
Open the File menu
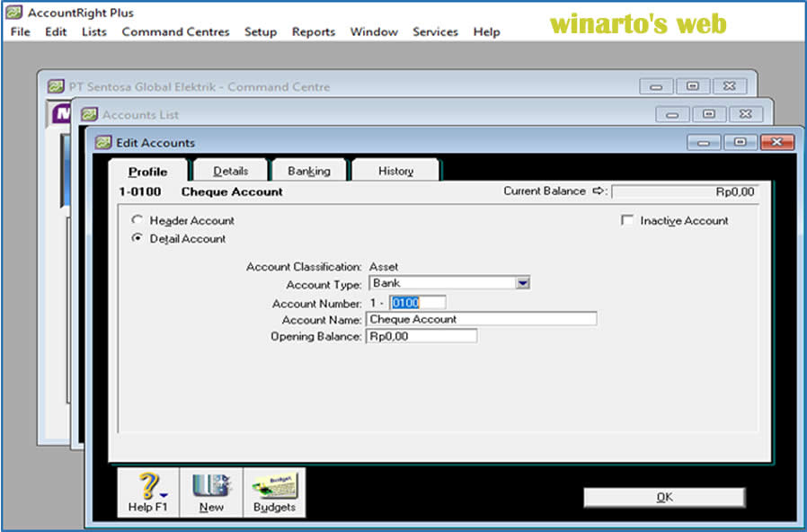pos(20,31)
